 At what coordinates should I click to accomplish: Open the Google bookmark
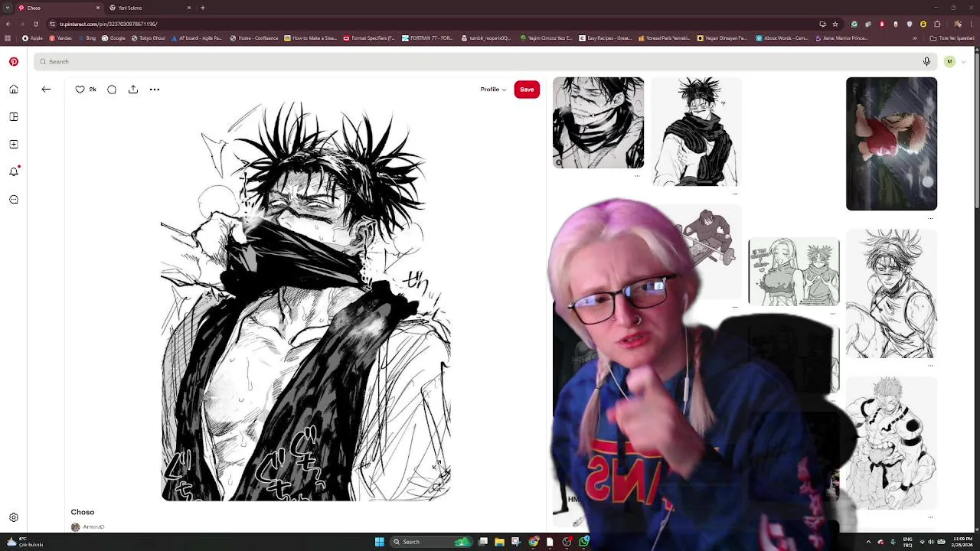point(114,38)
